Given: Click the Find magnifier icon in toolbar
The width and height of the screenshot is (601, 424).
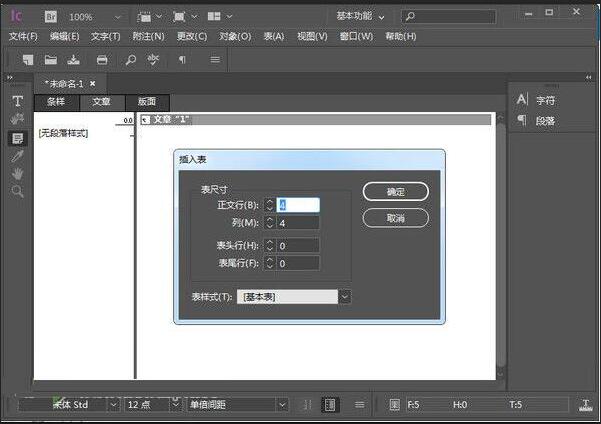Looking at the screenshot, I should tap(130, 60).
